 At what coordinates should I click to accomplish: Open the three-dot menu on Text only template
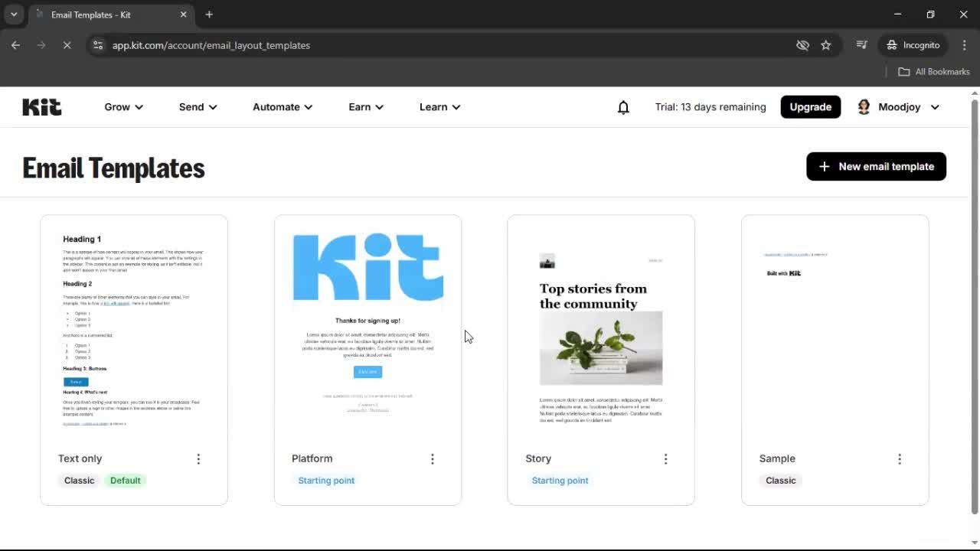(x=198, y=458)
